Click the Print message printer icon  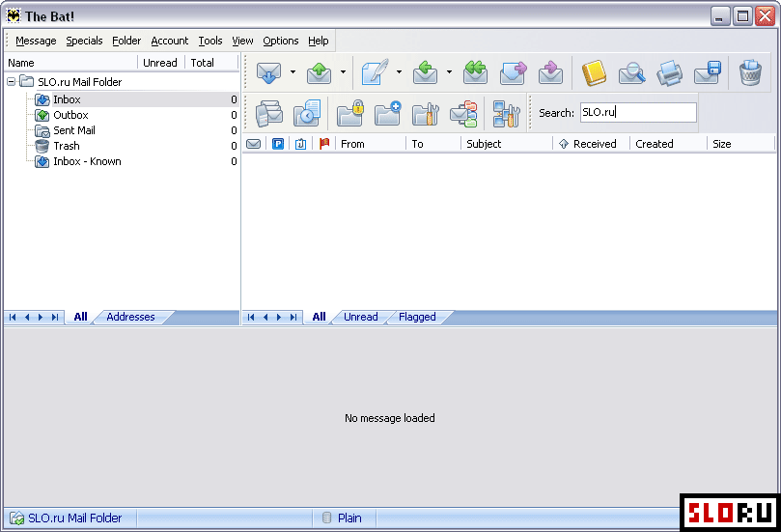tap(669, 73)
